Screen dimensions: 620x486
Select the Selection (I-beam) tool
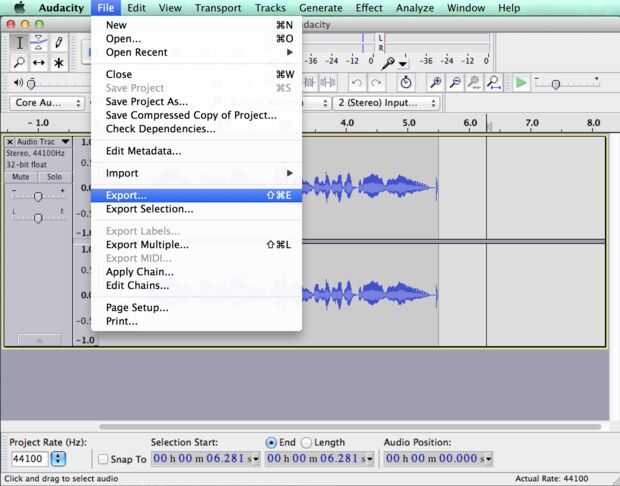19,42
